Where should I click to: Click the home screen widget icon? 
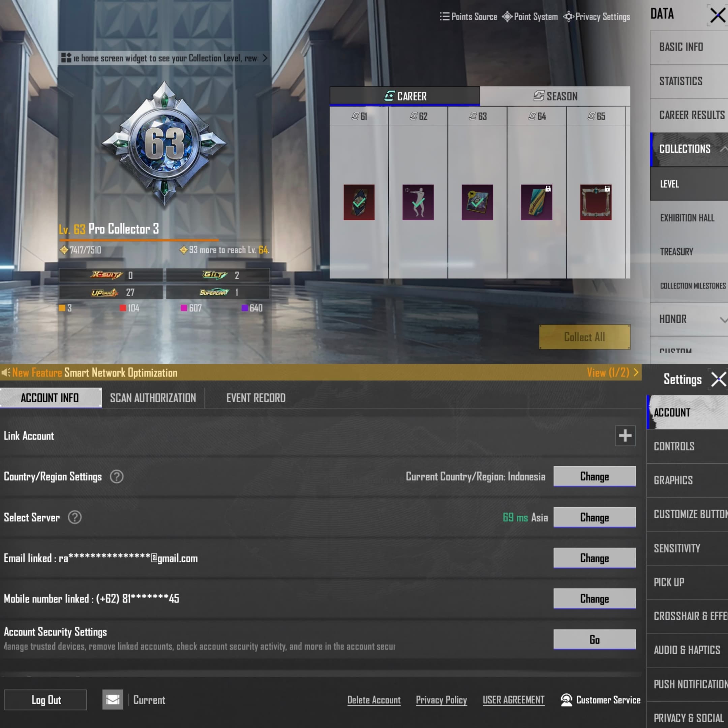66,58
